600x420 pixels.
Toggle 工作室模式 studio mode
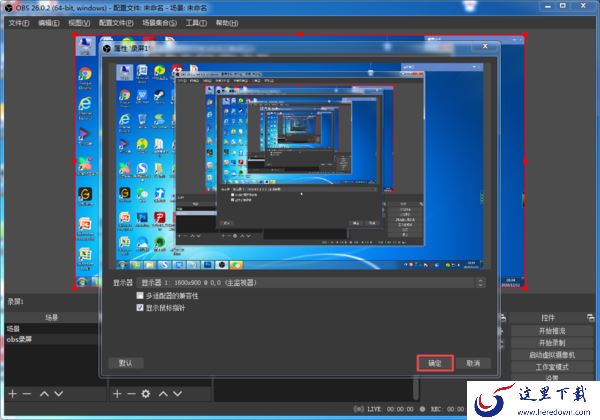551,367
